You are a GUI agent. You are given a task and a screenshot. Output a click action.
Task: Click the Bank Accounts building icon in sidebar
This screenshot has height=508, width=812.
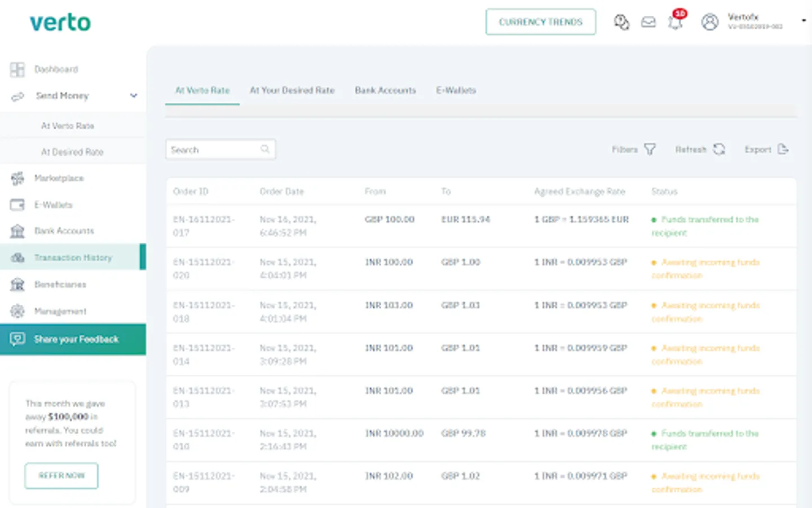[17, 231]
